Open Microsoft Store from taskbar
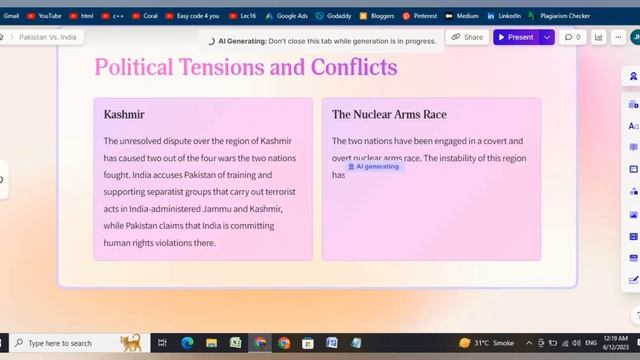 [x=308, y=343]
